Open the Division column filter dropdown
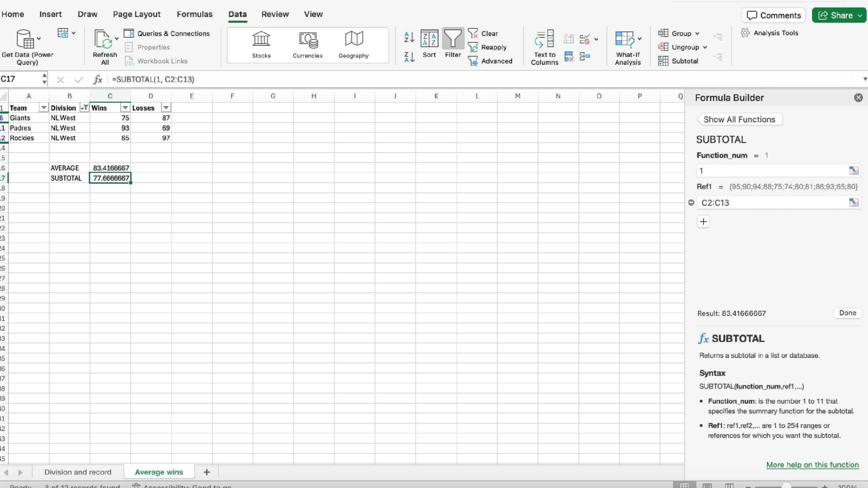Screen dimensions: 868x488 (84, 108)
